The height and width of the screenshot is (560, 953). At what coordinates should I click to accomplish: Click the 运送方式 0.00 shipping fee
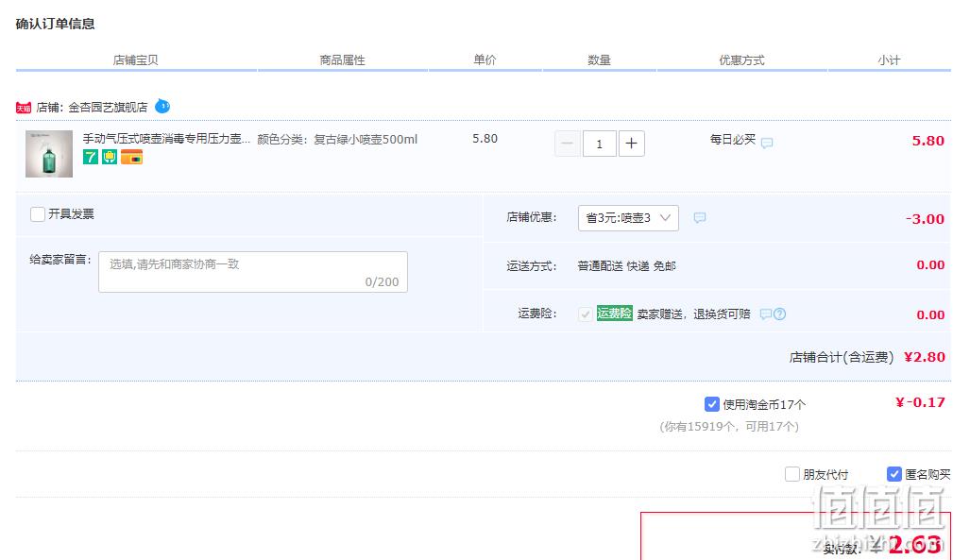(930, 264)
